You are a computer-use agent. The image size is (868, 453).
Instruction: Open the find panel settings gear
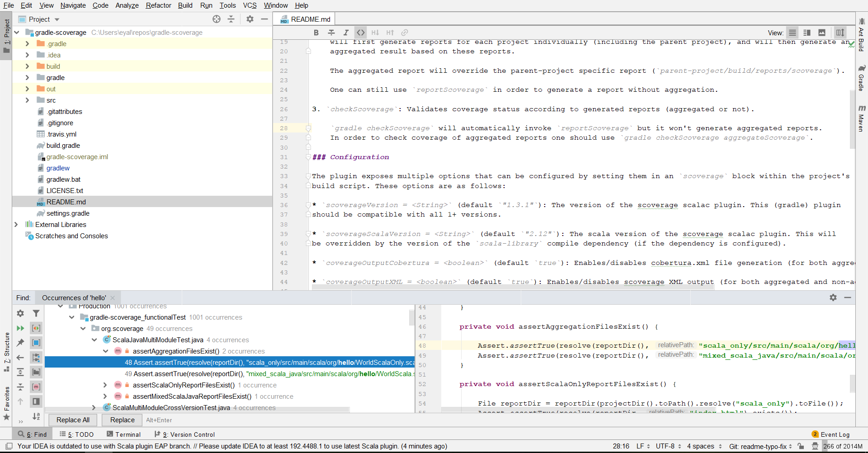(834, 297)
